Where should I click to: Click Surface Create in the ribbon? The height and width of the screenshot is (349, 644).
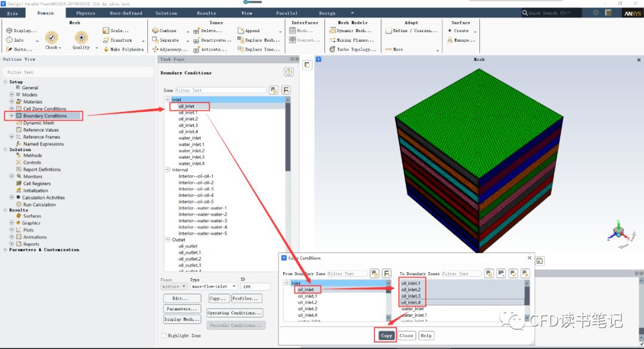point(458,31)
